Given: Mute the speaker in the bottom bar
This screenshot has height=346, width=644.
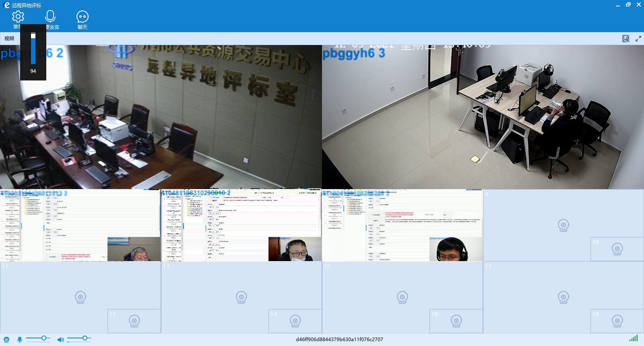Looking at the screenshot, I should [x=60, y=340].
